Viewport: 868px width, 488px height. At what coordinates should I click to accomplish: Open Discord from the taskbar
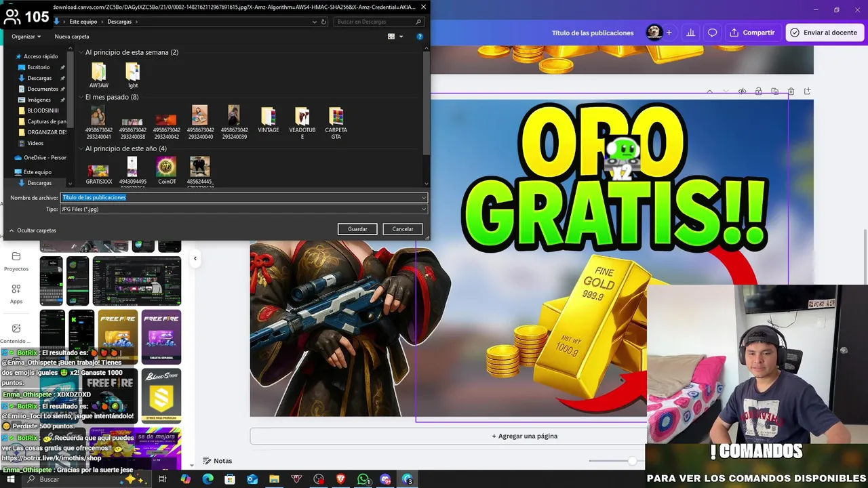[x=386, y=479]
